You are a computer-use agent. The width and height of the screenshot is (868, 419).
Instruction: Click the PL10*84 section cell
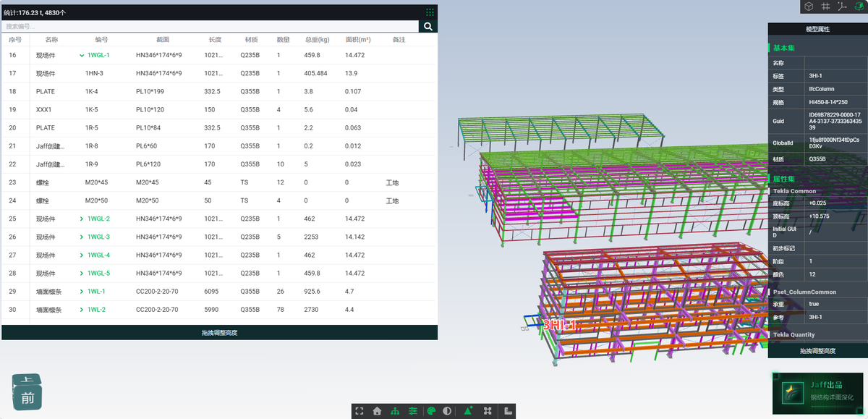(148, 127)
